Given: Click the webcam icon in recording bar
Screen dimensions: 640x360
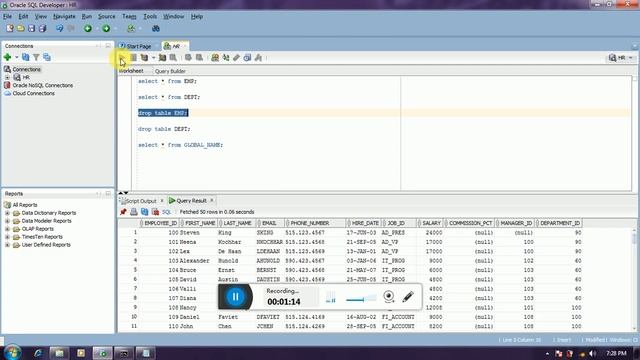Looking at the screenshot, I should [x=389, y=296].
